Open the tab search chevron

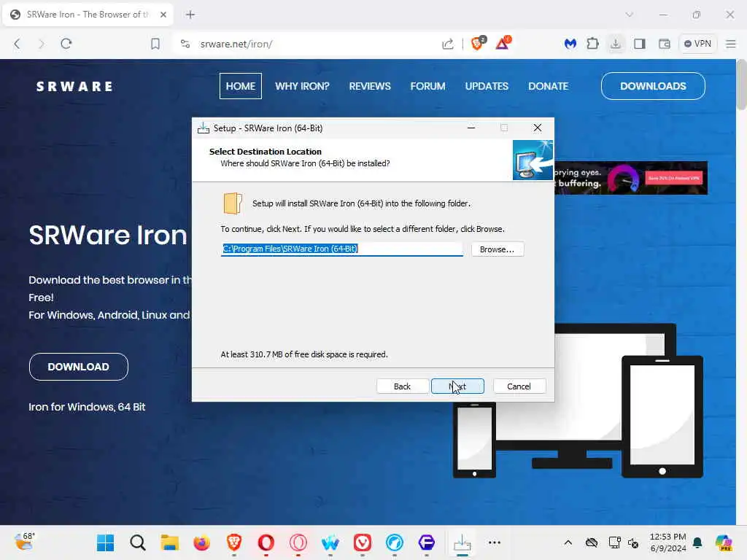click(x=630, y=15)
